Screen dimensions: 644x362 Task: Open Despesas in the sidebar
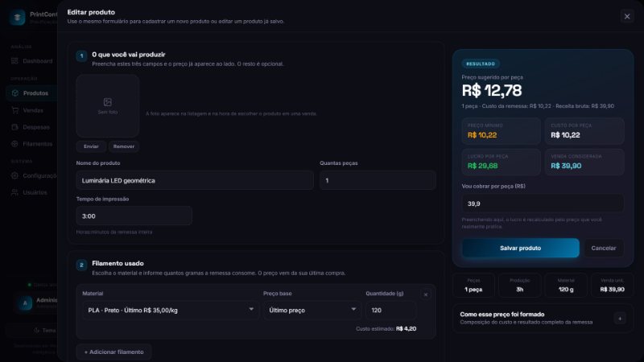[x=32, y=127]
